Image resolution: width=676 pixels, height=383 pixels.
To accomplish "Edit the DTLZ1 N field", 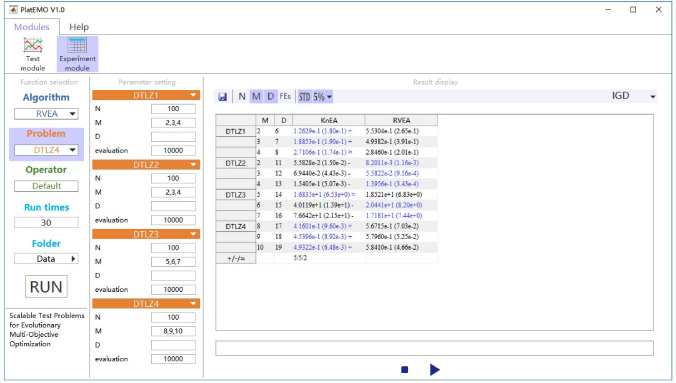I will [173, 109].
